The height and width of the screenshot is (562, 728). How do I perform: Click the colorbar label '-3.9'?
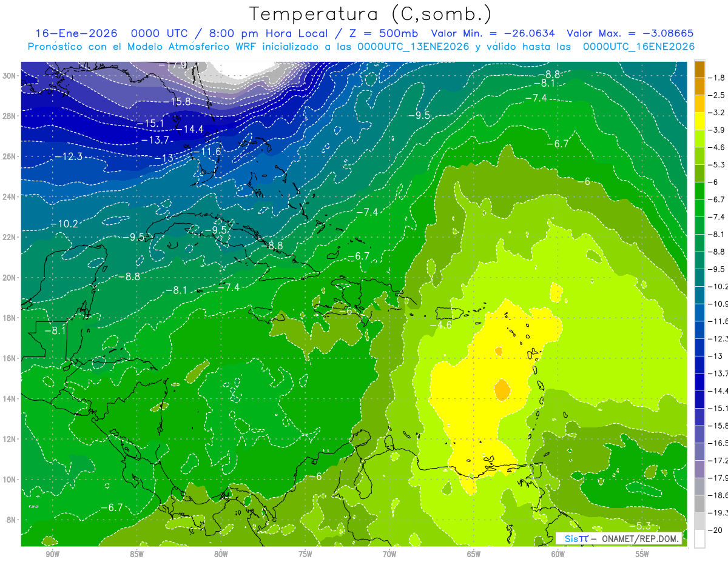point(717,130)
